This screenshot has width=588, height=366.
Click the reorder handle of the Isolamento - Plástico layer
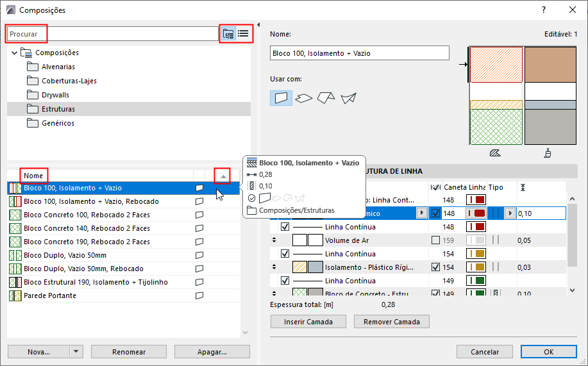coord(274,267)
